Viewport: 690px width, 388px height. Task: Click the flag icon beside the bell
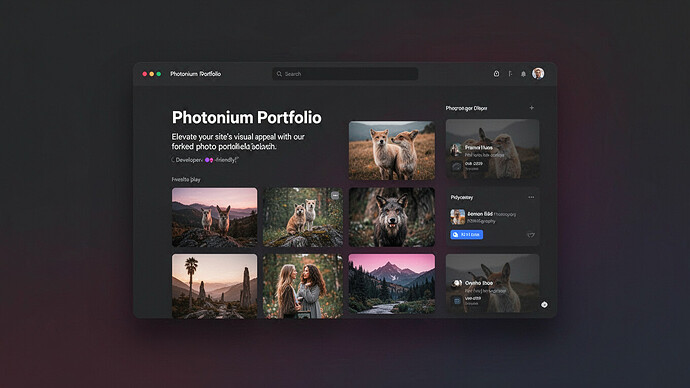click(x=510, y=74)
